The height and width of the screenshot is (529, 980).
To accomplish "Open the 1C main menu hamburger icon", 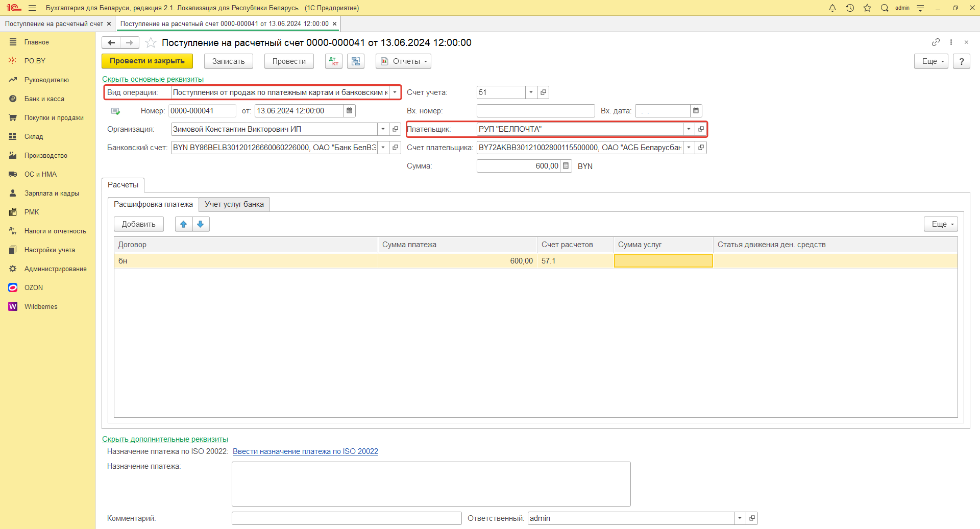I will 32,8.
